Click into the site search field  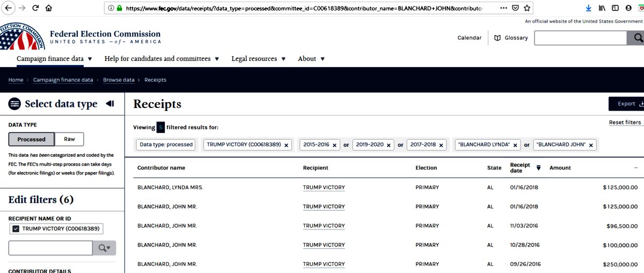(x=581, y=38)
